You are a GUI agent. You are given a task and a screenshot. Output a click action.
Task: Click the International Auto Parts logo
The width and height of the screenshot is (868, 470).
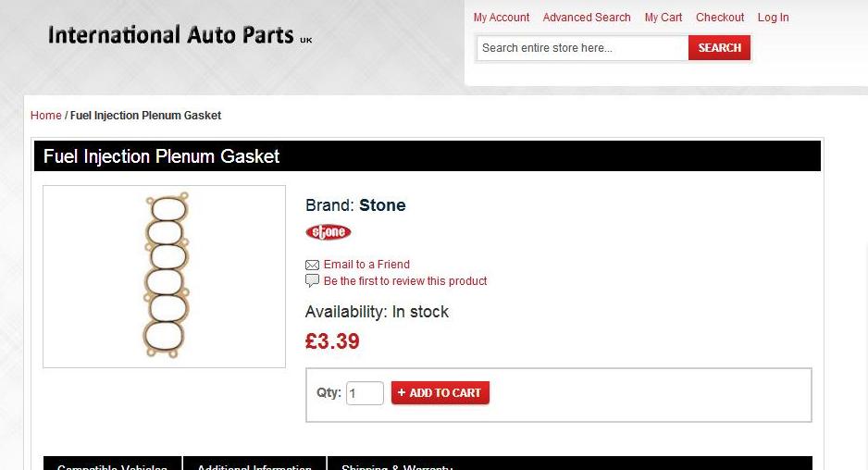click(x=180, y=36)
